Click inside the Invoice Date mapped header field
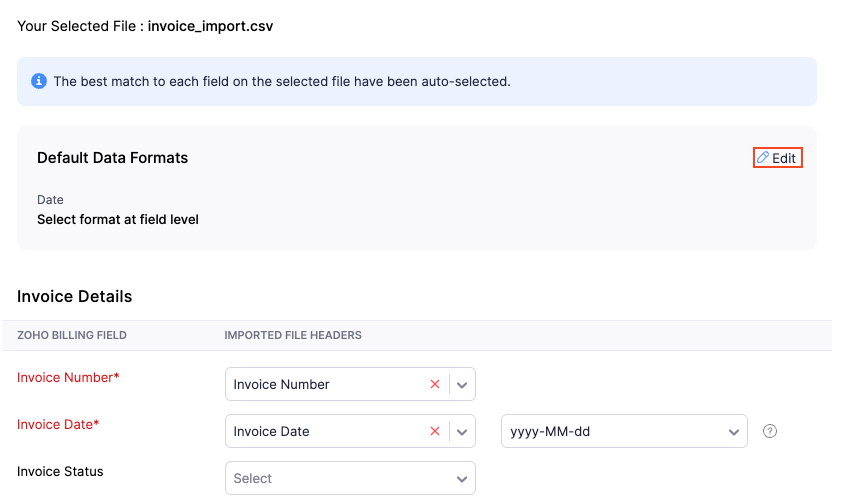The height and width of the screenshot is (504, 841). 320,431
